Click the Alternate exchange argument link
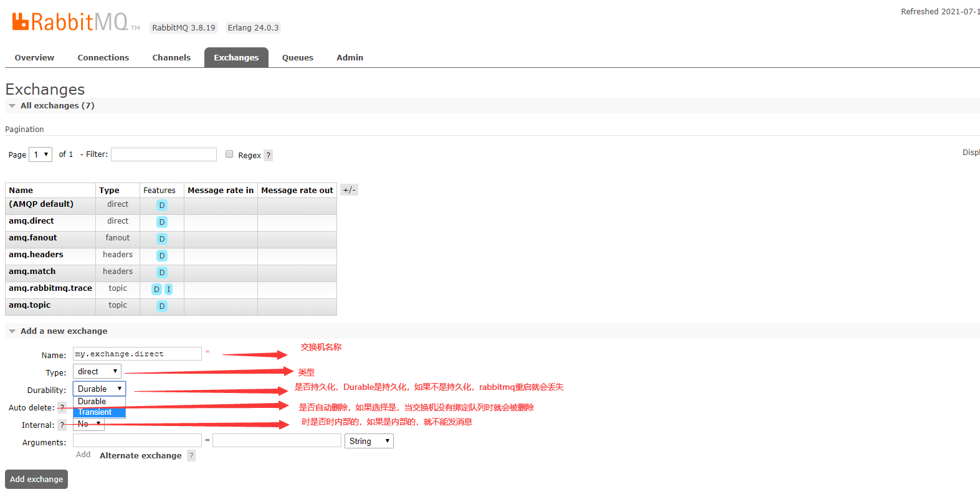Image resolution: width=980 pixels, height=497 pixels. [x=141, y=455]
